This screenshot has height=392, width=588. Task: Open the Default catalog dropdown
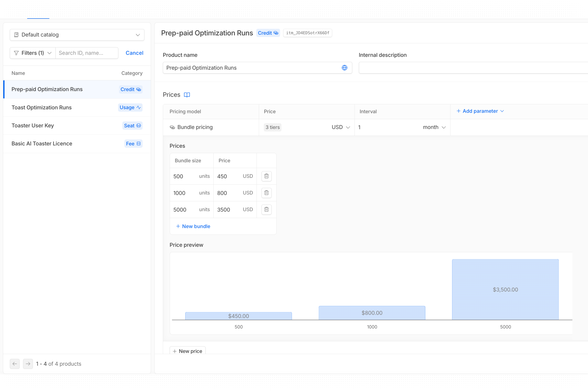[x=77, y=35]
